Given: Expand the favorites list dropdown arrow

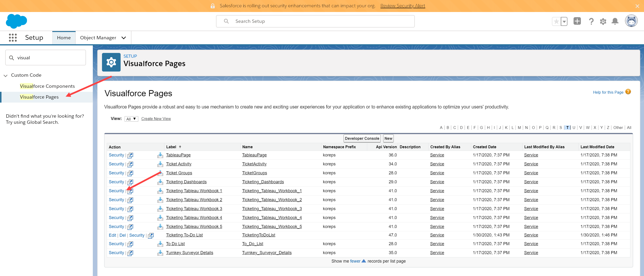Looking at the screenshot, I should (564, 21).
